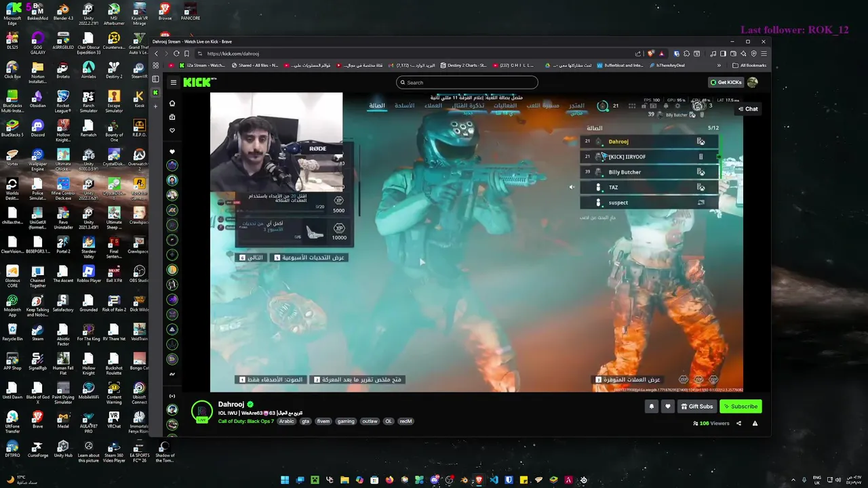The image size is (868, 488).
Task: Open the Blender 4.3 desktop shortcut
Action: pyautogui.click(x=63, y=12)
